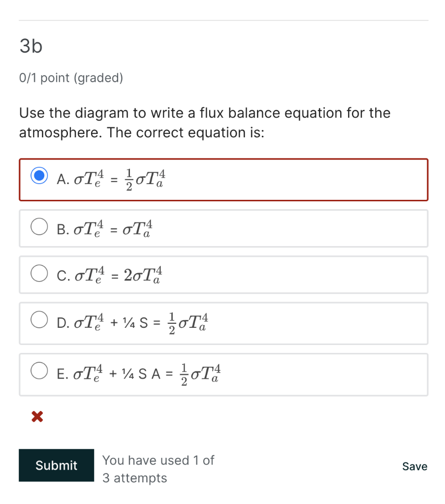Click the answer box for option B
445x504 pixels.
223,227
